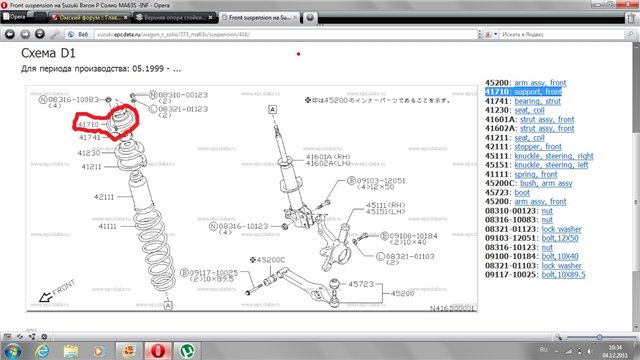
Task: Click the epcdata.ru address bar
Action: click(x=286, y=34)
